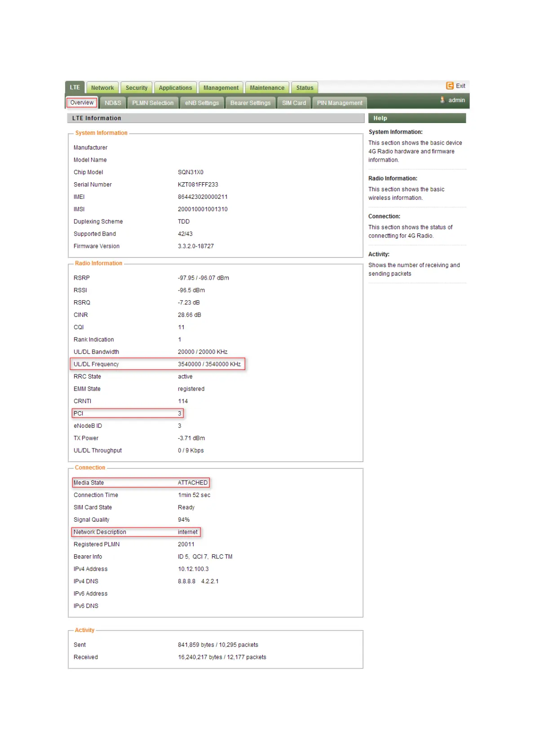Click the PCI label

coord(79,413)
